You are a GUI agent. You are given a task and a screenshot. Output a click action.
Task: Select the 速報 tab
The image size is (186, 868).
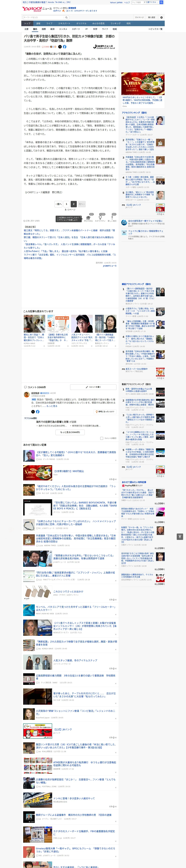click(38, 24)
